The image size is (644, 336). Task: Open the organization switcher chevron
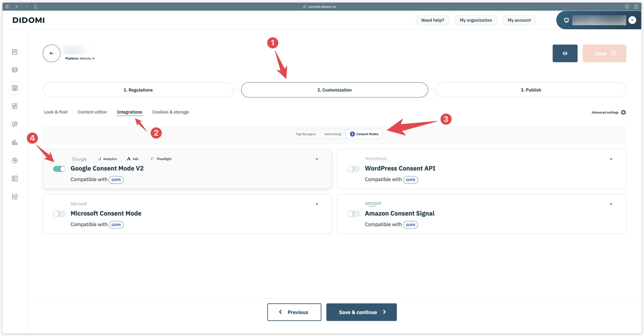point(632,20)
